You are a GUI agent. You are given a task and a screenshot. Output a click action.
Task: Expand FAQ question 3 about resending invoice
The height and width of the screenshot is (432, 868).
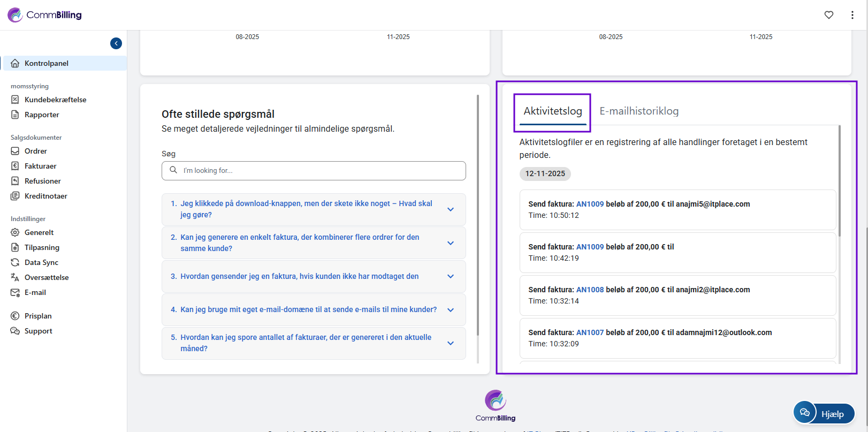coord(450,276)
